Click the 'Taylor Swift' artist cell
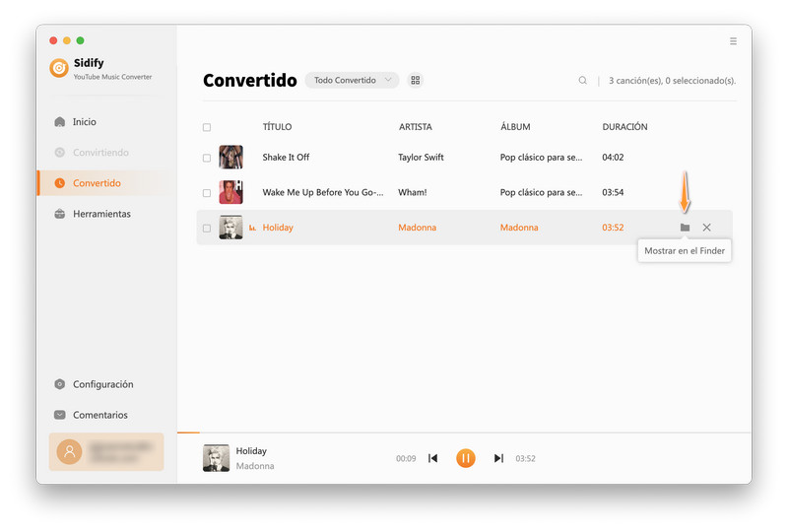Viewport: 788px width, 532px height. (x=421, y=157)
